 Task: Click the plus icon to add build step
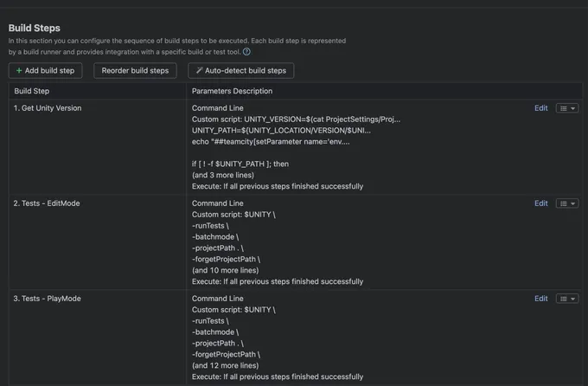[19, 71]
